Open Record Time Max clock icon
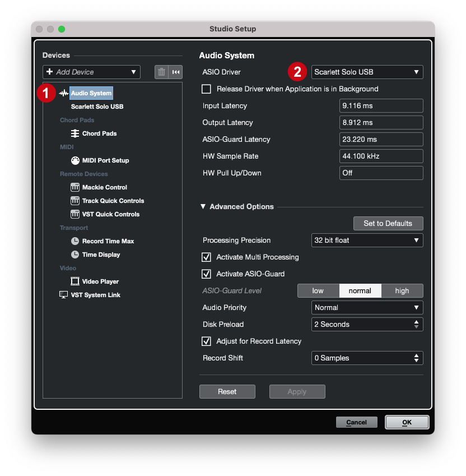Image resolution: width=466 pixels, height=476 pixels. click(75, 241)
